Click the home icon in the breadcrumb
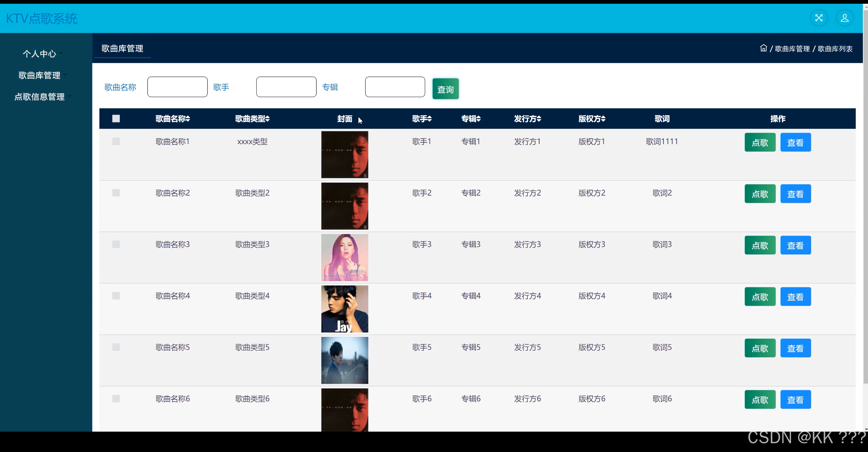 point(764,48)
